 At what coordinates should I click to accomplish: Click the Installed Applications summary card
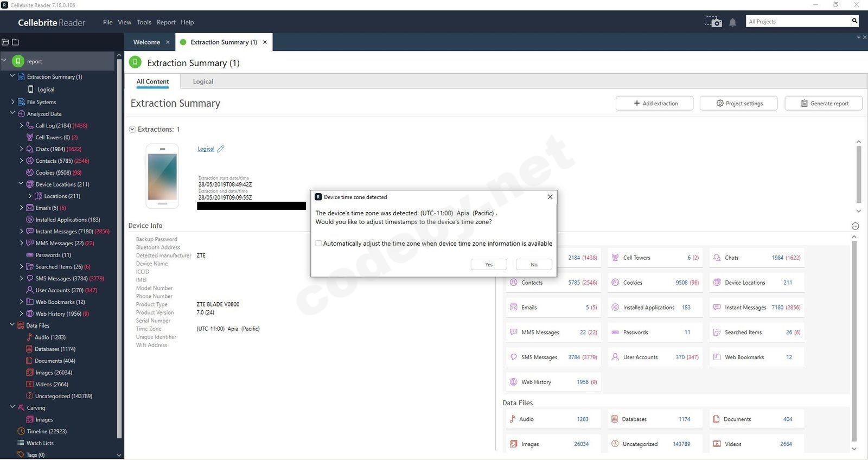pos(655,308)
